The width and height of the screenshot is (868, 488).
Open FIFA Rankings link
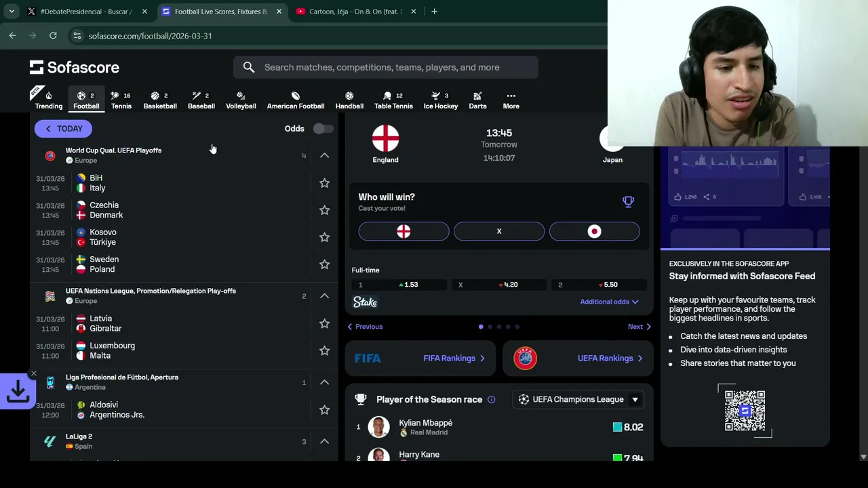pos(454,358)
